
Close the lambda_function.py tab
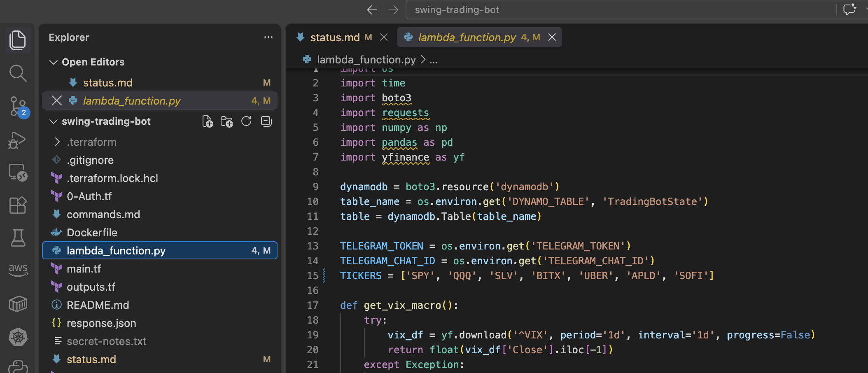(x=552, y=37)
